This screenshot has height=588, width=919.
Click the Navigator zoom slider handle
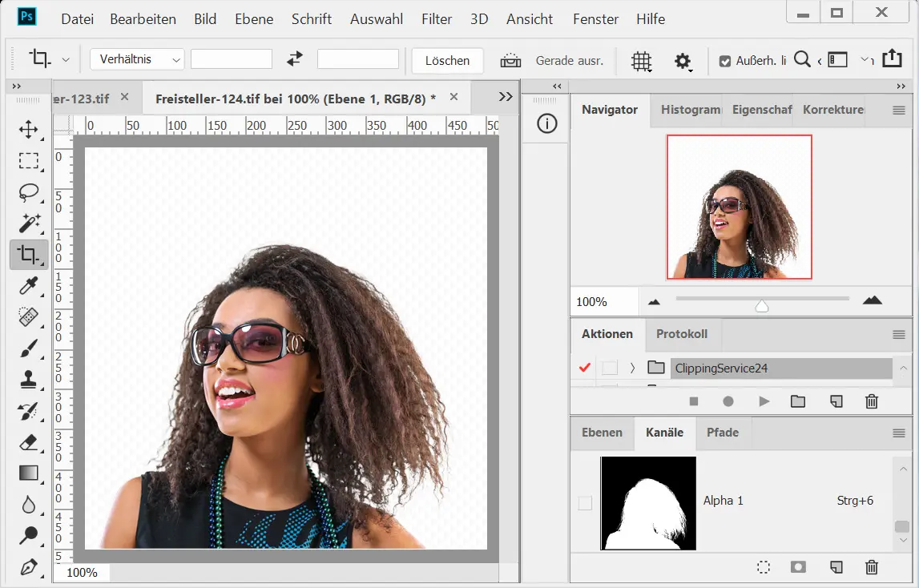point(762,306)
